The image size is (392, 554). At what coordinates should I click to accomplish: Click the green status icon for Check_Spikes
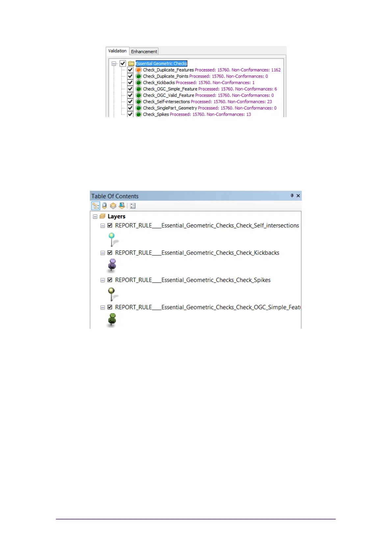139,114
